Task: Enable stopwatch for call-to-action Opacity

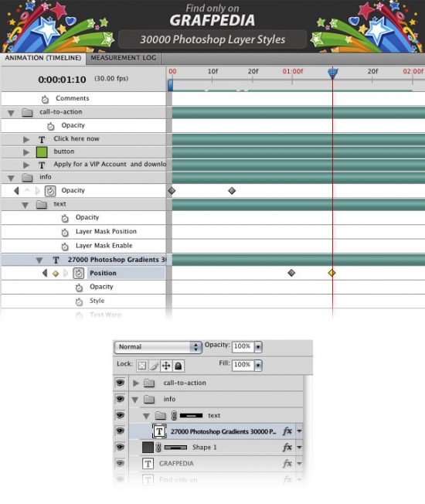Action: [51, 126]
